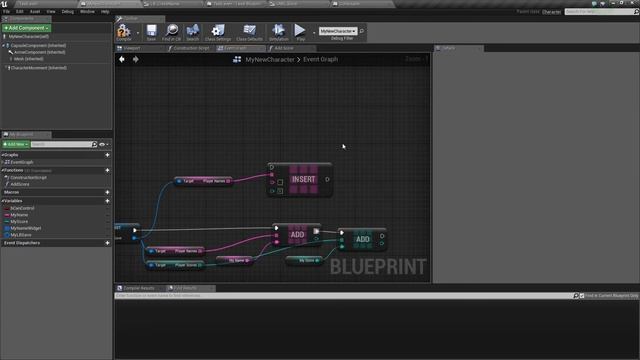Viewport: 640px width, 360px height.
Task: Select the MyUISave variable
Action: point(21,235)
